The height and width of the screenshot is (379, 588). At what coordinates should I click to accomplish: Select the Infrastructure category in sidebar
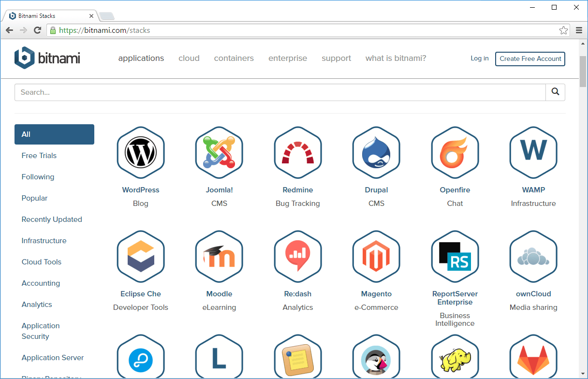44,241
